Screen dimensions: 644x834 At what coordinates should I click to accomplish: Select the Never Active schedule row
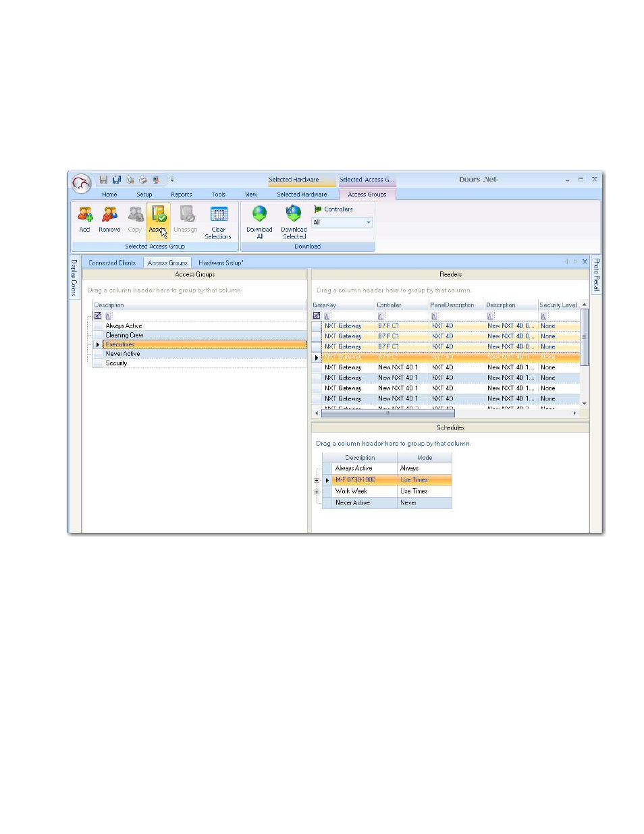[x=387, y=503]
